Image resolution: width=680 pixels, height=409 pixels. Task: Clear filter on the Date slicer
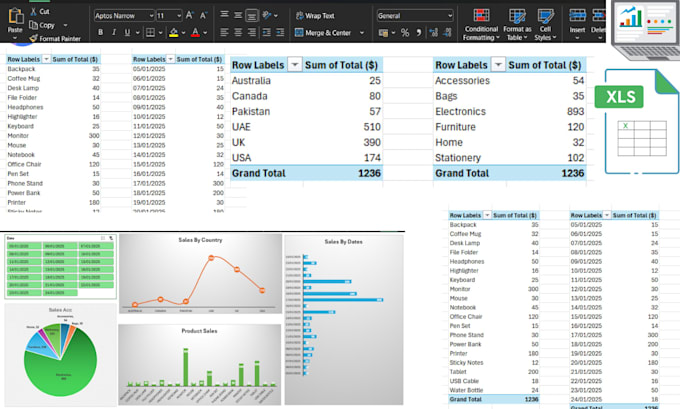click(x=111, y=238)
